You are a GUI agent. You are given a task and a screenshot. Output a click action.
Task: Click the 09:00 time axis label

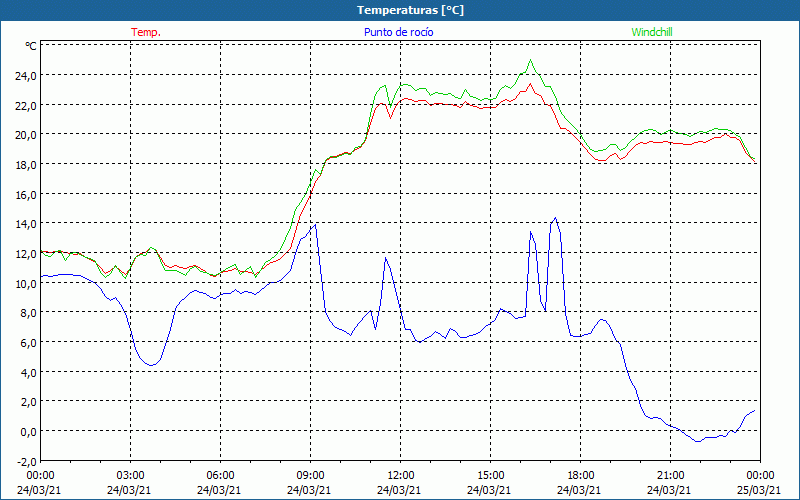tap(311, 476)
